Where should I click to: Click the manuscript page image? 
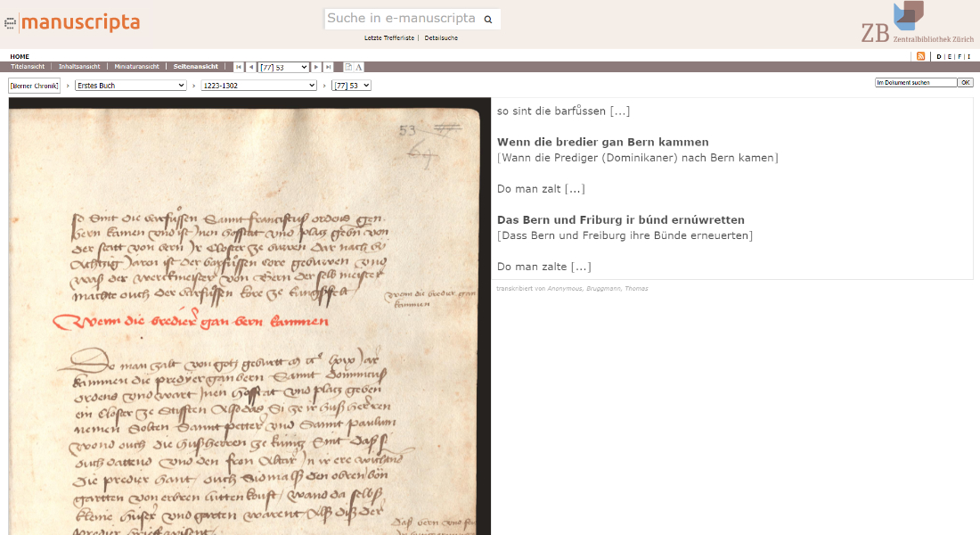(249, 316)
